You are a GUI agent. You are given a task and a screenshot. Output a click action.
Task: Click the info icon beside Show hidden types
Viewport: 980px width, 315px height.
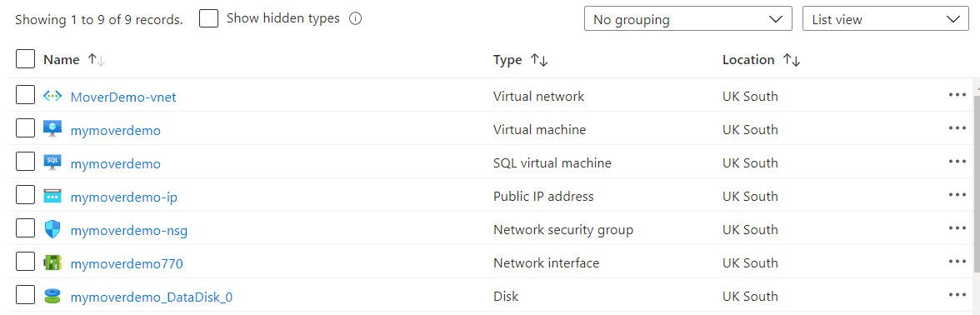pyautogui.click(x=356, y=18)
